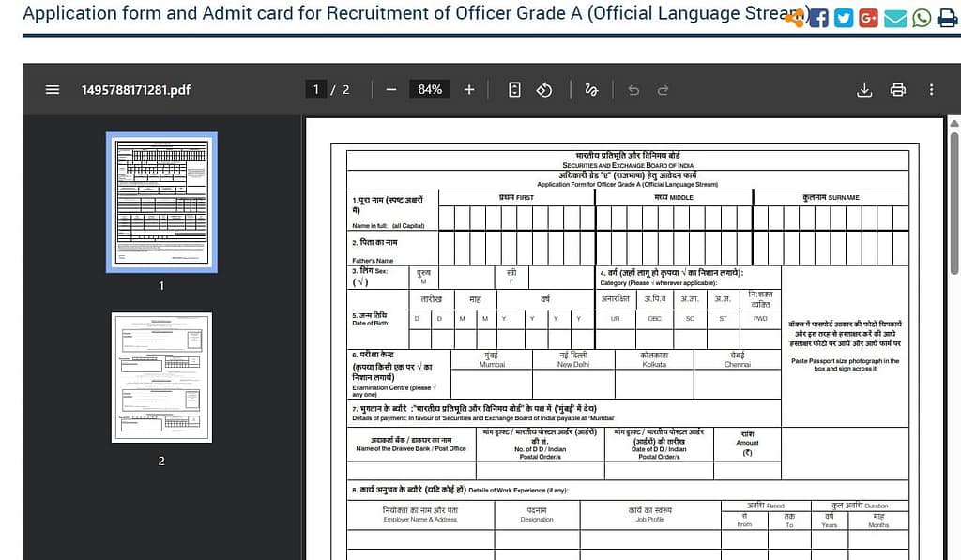Download the PDF file

click(864, 90)
